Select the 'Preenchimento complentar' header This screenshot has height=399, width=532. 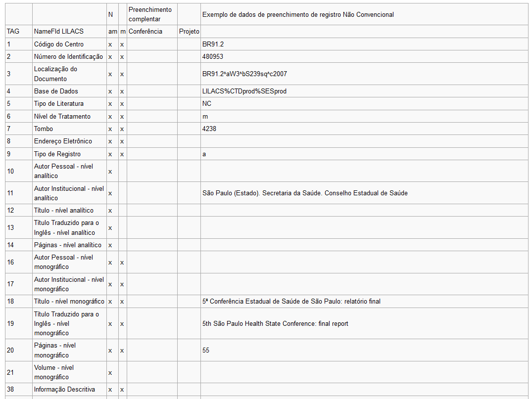(x=150, y=14)
